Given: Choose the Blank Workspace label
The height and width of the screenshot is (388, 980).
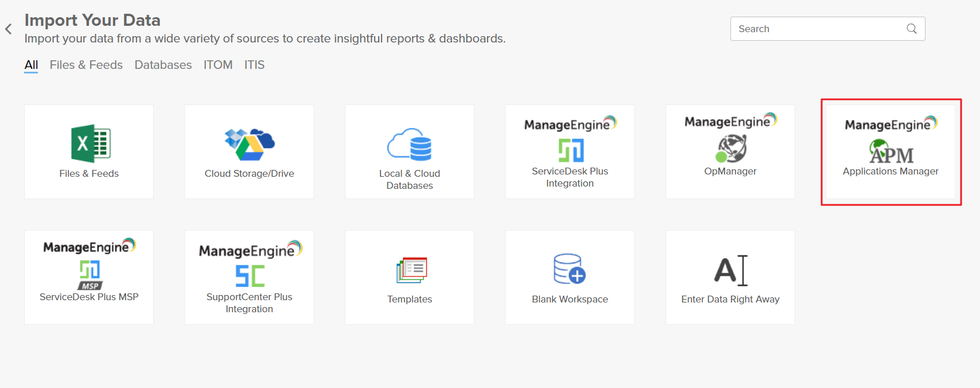Looking at the screenshot, I should [570, 299].
